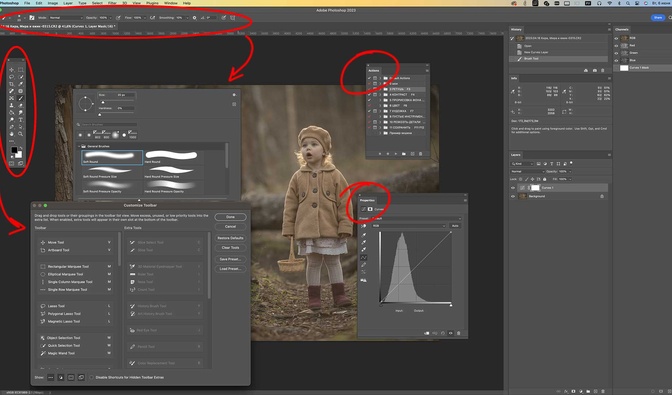Screen dimensions: 672x395
Task: Collapse the General Brushes group
Action: click(78, 146)
